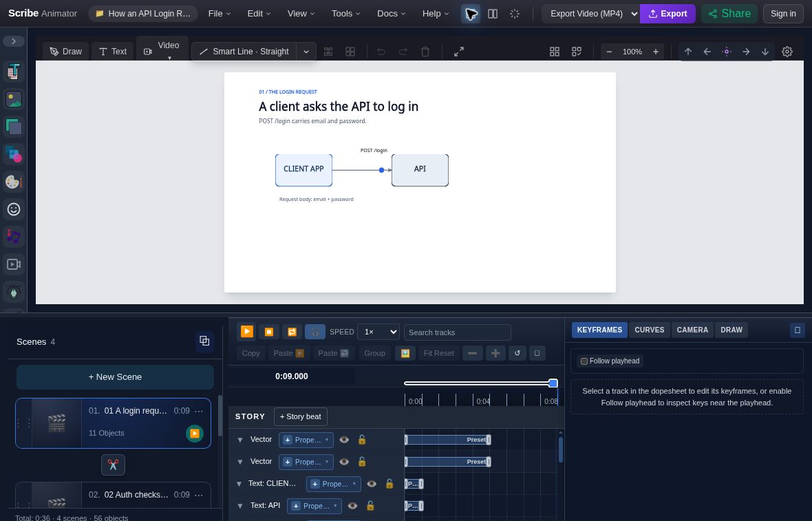Open the image library sidebar icon
812x521 pixels.
point(14,99)
